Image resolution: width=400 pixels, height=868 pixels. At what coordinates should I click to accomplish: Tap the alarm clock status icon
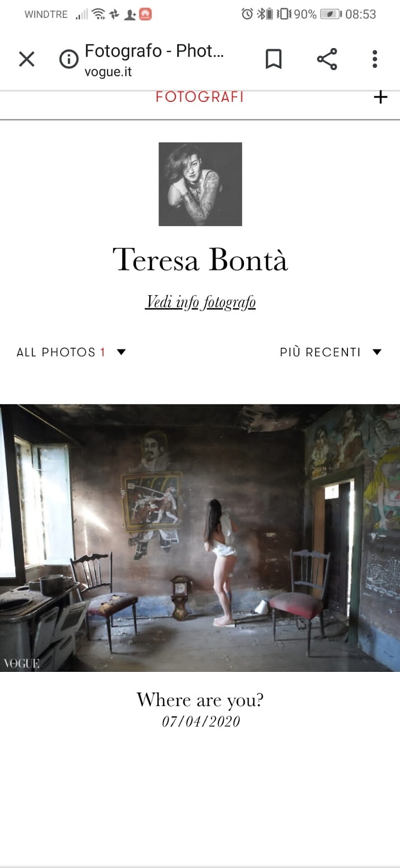(x=247, y=14)
